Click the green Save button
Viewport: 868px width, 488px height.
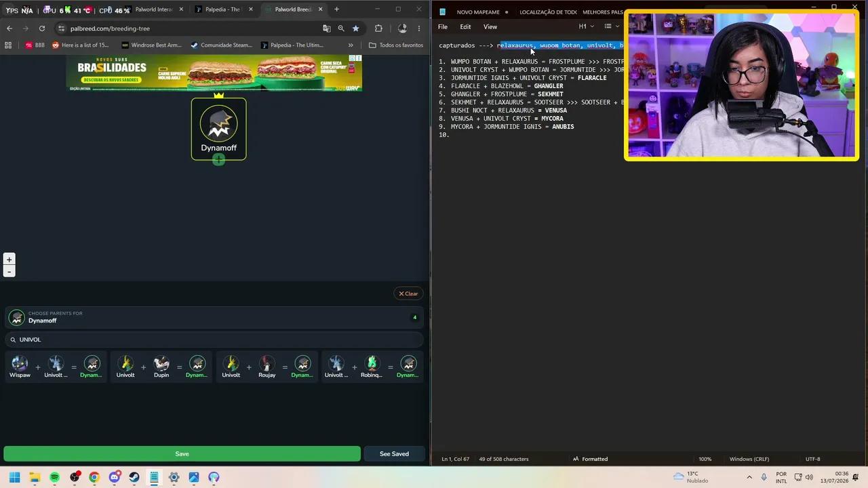pos(182,453)
